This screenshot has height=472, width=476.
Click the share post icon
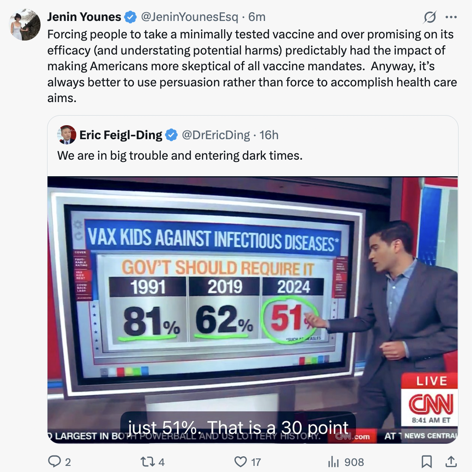(452, 461)
